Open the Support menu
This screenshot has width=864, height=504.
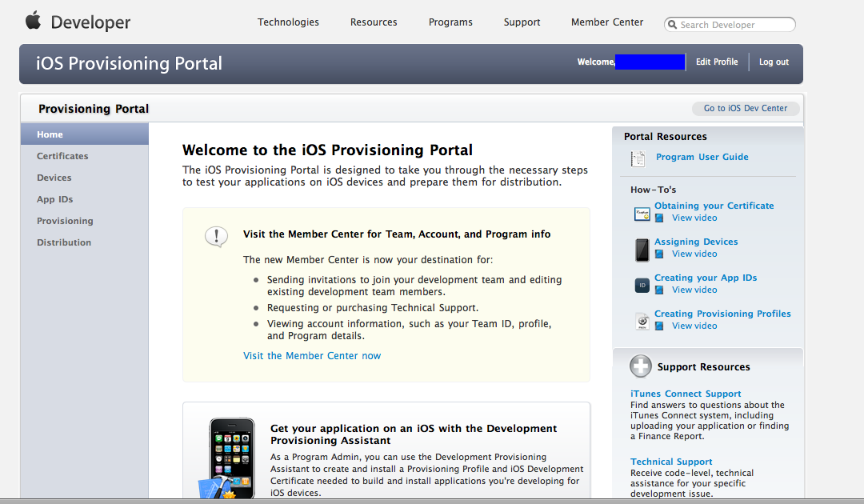(522, 22)
